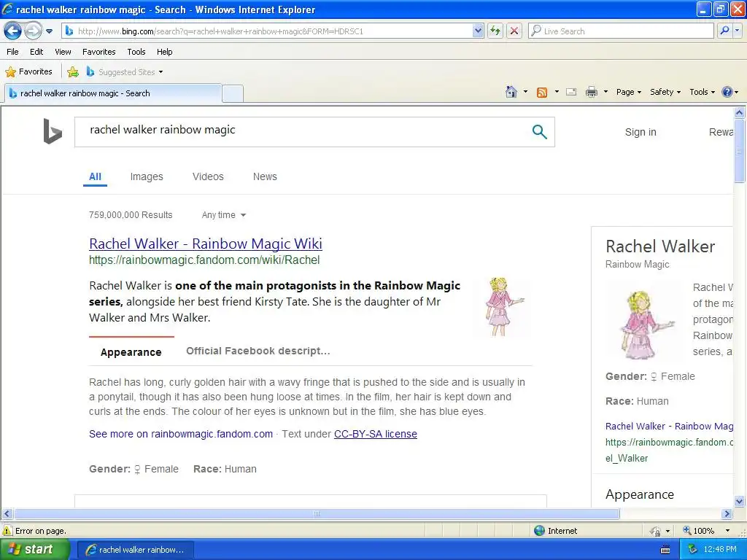Image resolution: width=747 pixels, height=560 pixels.
Task: Click the Back navigation button
Action: pyautogui.click(x=13, y=31)
